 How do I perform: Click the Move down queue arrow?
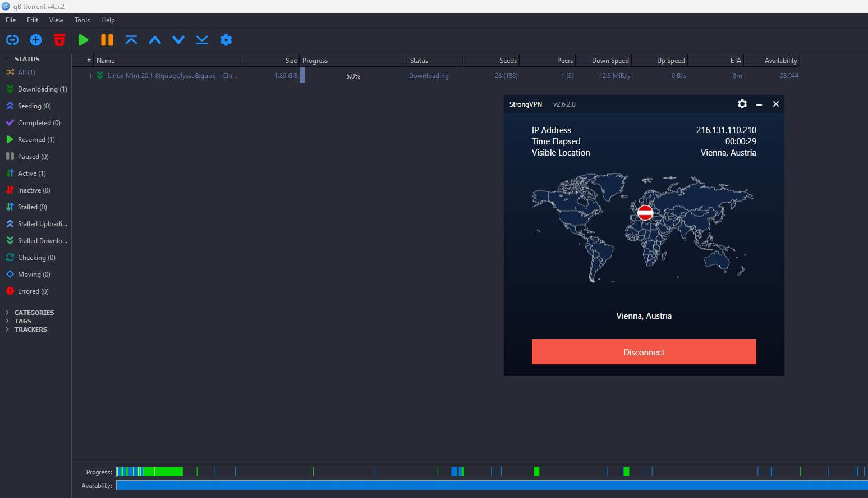(178, 40)
